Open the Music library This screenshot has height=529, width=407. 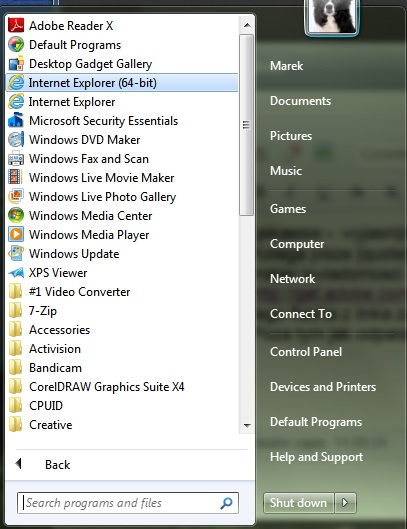click(x=286, y=171)
